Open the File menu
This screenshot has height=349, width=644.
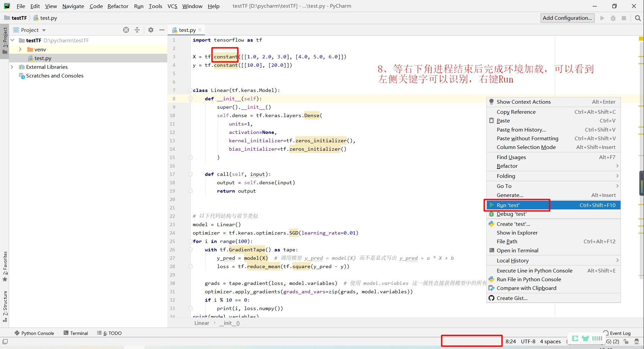click(21, 6)
